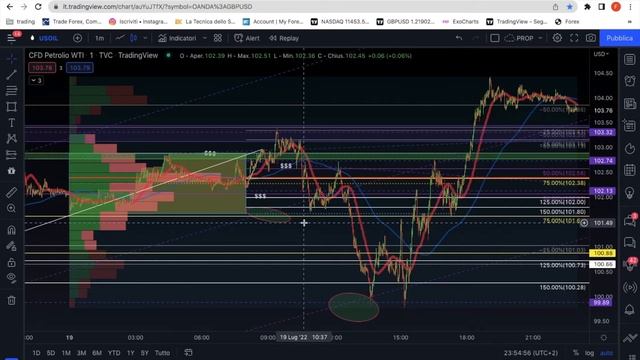This screenshot has width=640, height=360.
Task: Reload the page in the browser
Action: 38,7
